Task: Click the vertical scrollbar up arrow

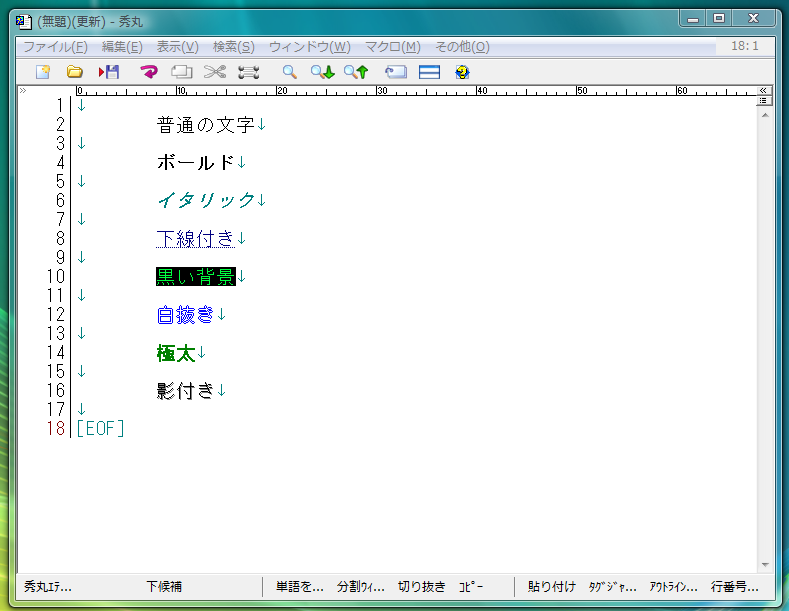Action: (x=765, y=115)
